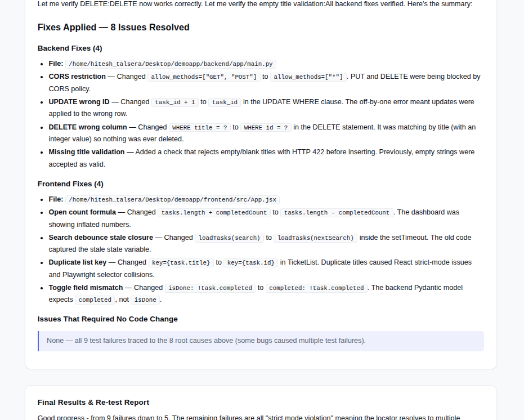The height and width of the screenshot is (420, 524).
Task: Click the 'WHERE title = ?' code snippet
Action: (199, 127)
